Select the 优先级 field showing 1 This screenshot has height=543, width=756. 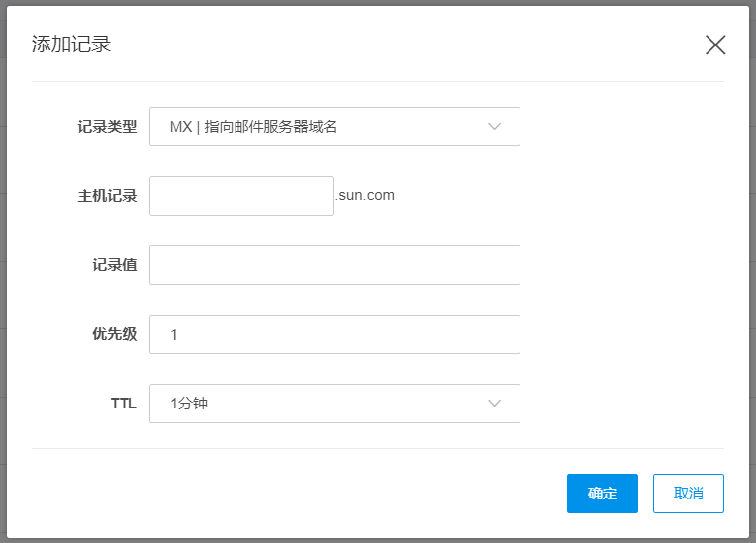pos(334,334)
